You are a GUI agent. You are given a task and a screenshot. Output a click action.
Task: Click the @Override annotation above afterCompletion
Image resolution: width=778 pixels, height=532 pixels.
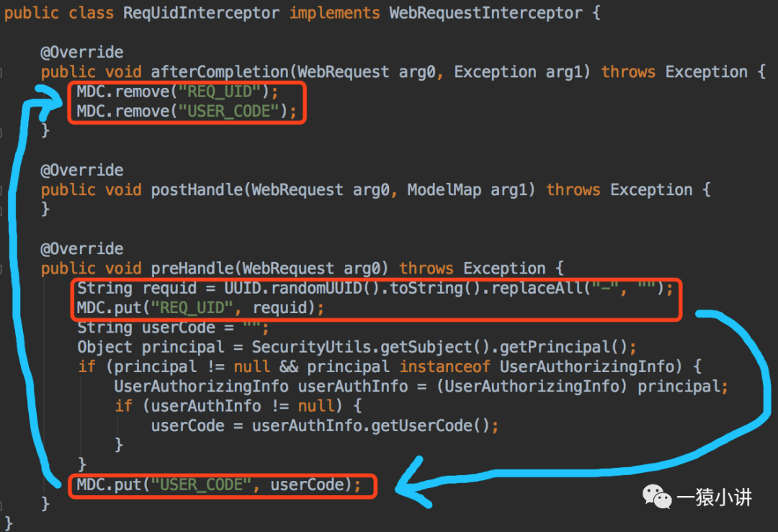(82, 52)
